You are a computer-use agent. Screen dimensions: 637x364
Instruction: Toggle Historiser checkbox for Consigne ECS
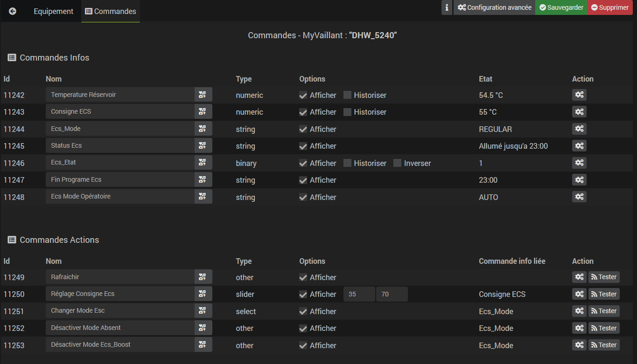(x=347, y=112)
